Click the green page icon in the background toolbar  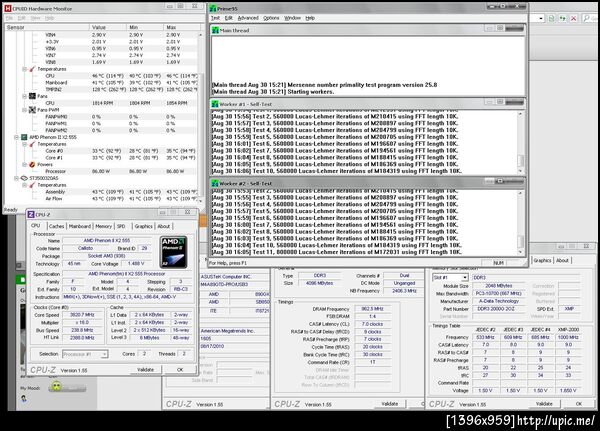tap(551, 18)
